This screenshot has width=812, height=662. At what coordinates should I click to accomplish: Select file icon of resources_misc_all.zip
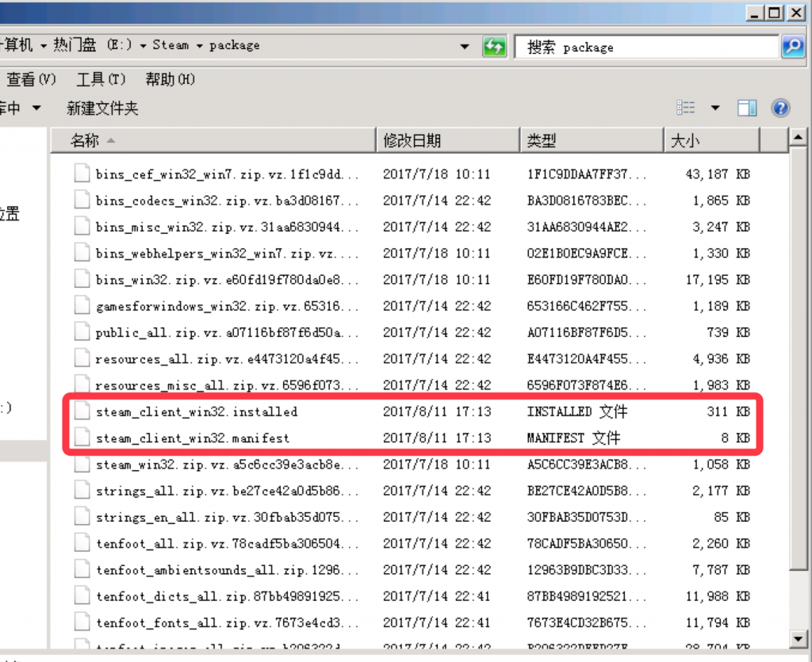pyautogui.click(x=82, y=384)
